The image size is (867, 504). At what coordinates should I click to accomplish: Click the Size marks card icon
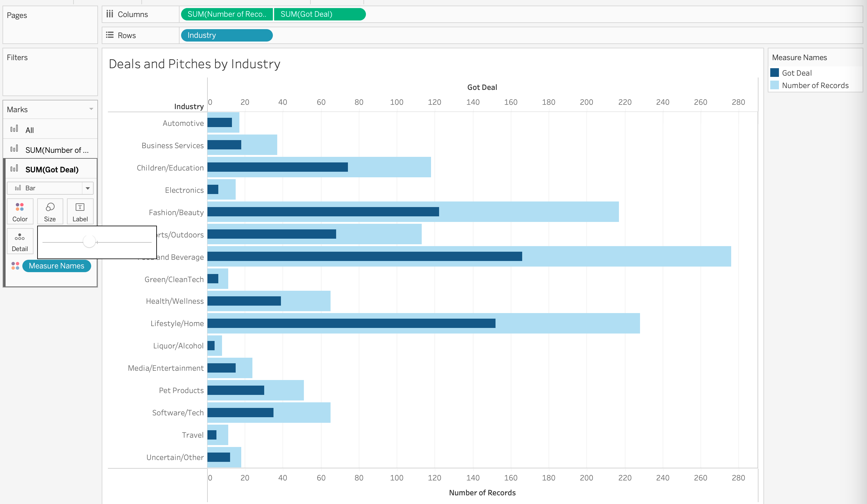pyautogui.click(x=50, y=207)
